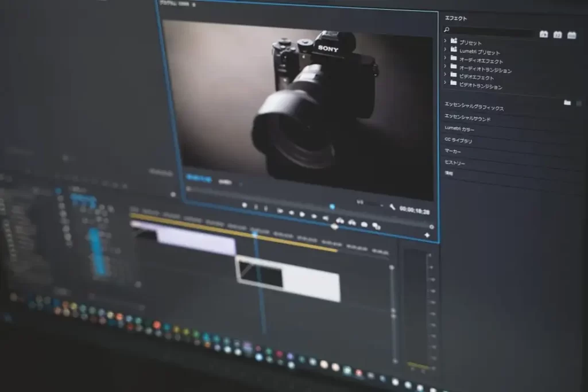Viewport: 588px width, 392px height.
Task: Open the エッセンシャルグラフィックス panel
Action: point(474,107)
